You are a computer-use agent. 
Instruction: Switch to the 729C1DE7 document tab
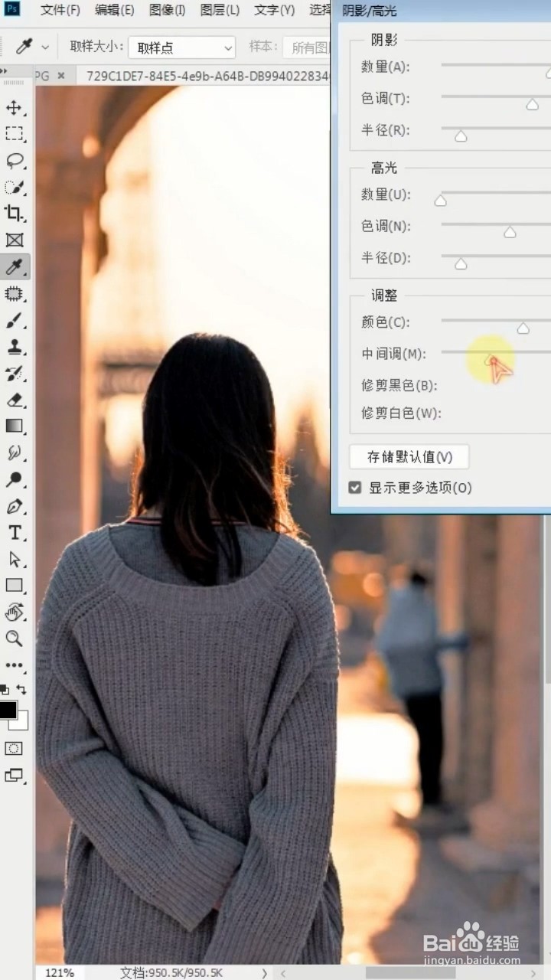coord(207,75)
